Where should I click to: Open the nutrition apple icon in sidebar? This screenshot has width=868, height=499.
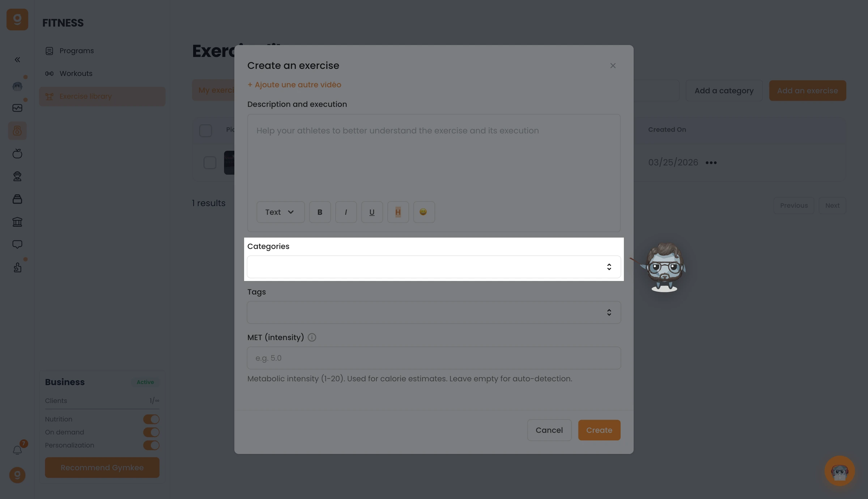tap(17, 154)
